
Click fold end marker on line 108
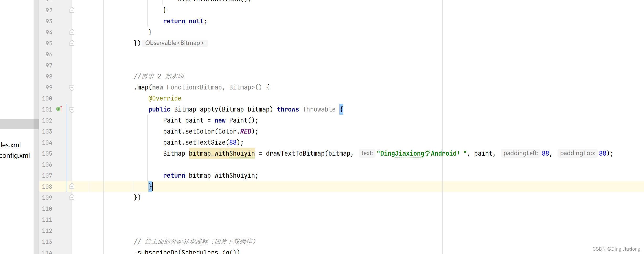point(72,186)
